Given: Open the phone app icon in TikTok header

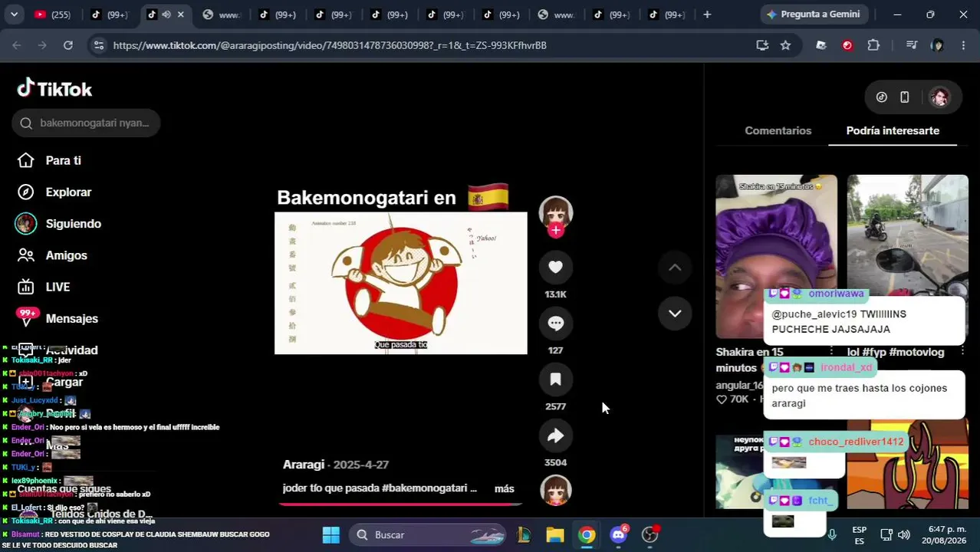Looking at the screenshot, I should click(905, 97).
